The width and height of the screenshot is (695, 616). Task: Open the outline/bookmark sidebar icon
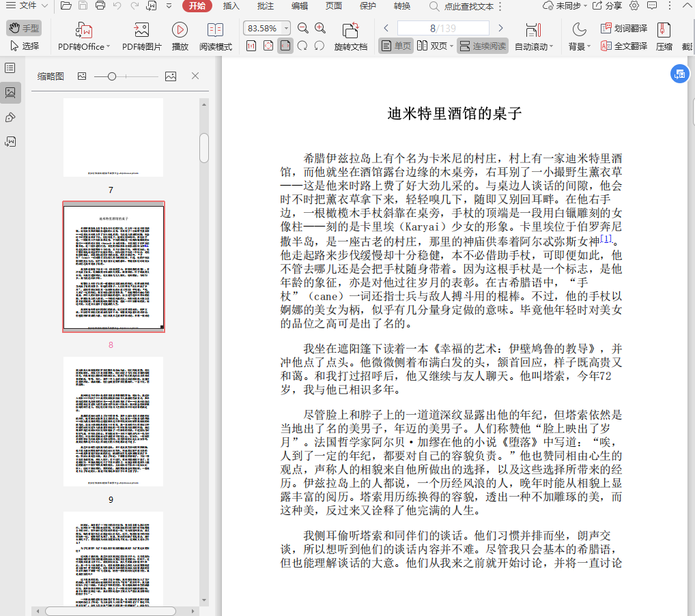(10, 68)
